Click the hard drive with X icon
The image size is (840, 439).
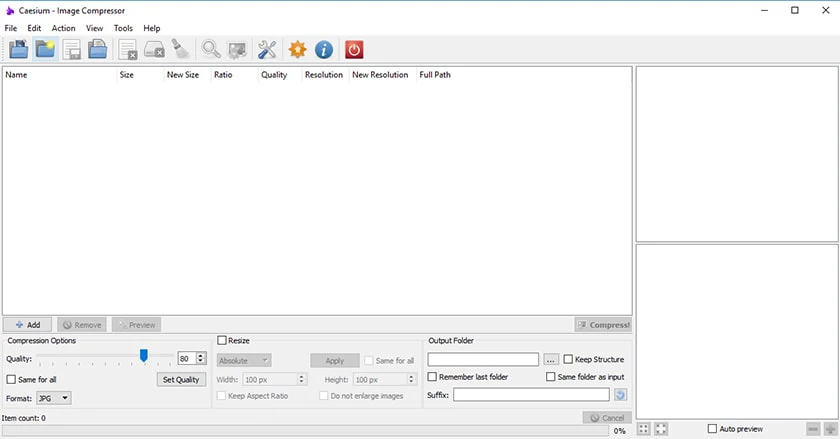click(x=154, y=50)
